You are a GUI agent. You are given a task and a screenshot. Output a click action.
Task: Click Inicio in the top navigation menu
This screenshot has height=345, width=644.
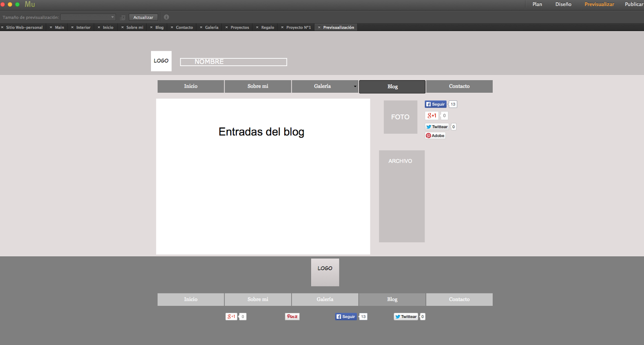coord(191,86)
